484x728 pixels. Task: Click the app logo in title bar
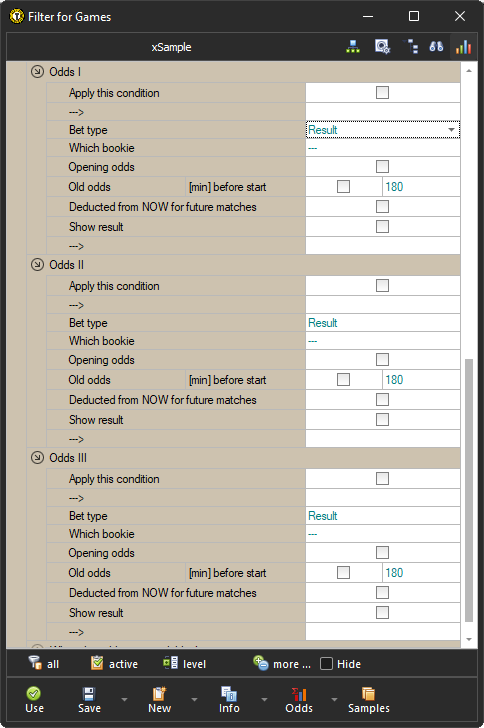point(16,17)
